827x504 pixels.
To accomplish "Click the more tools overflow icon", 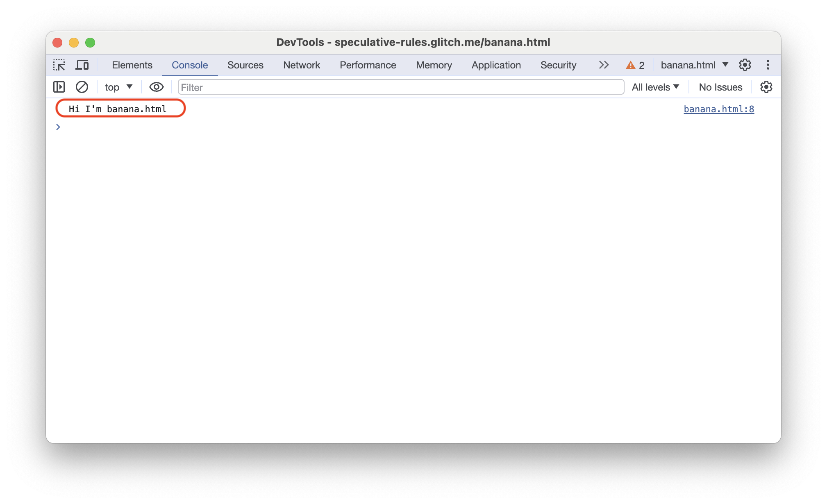I will (x=602, y=66).
